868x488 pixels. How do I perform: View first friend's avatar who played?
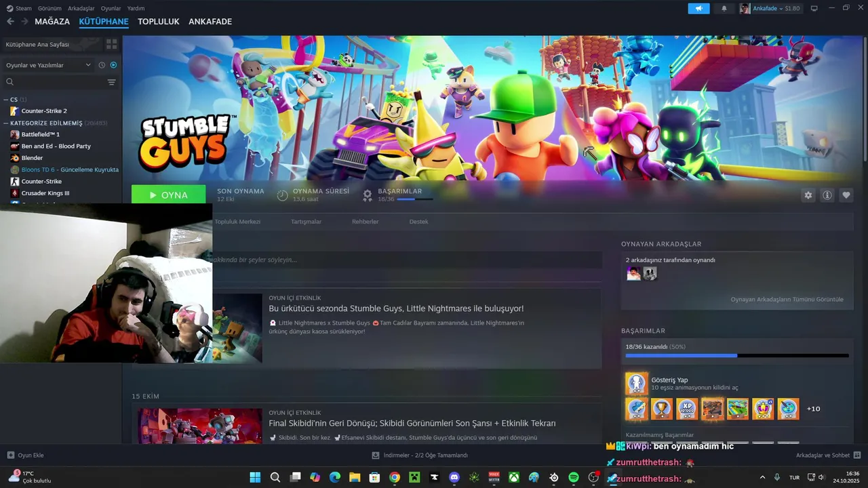tap(633, 274)
